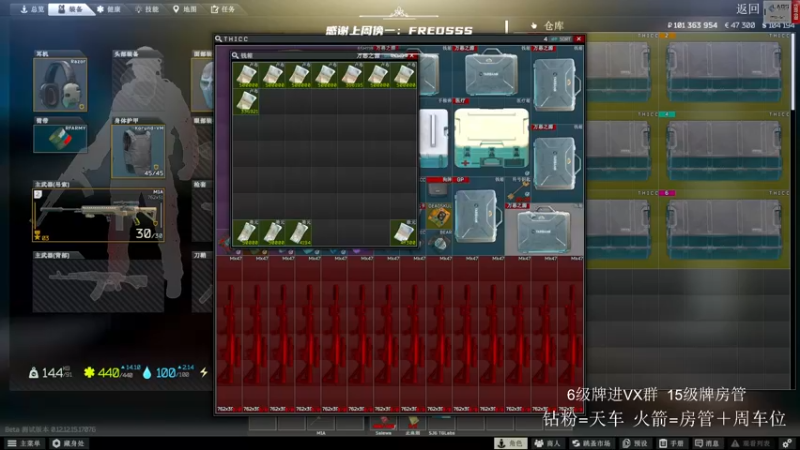Click the rouble balance ₽101 363 954
800x450 pixels.
click(x=692, y=25)
